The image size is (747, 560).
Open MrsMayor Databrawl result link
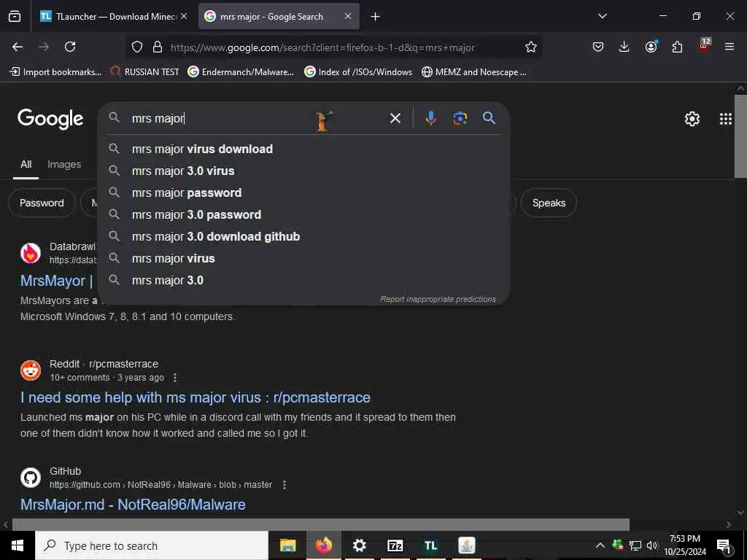click(56, 281)
